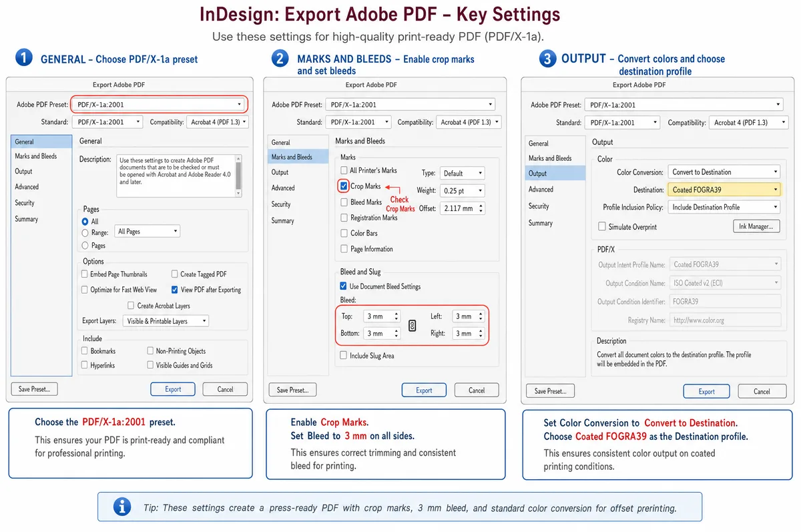The image size is (801, 532).
Task: Enable Simulate Overprint checkbox
Action: pyautogui.click(x=602, y=227)
